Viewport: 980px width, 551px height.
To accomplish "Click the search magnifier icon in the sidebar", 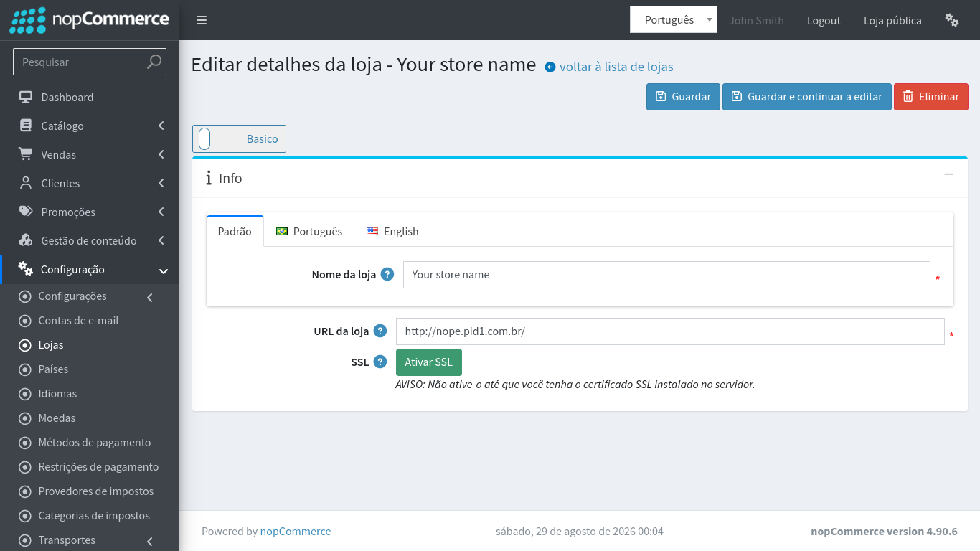I will pyautogui.click(x=154, y=62).
